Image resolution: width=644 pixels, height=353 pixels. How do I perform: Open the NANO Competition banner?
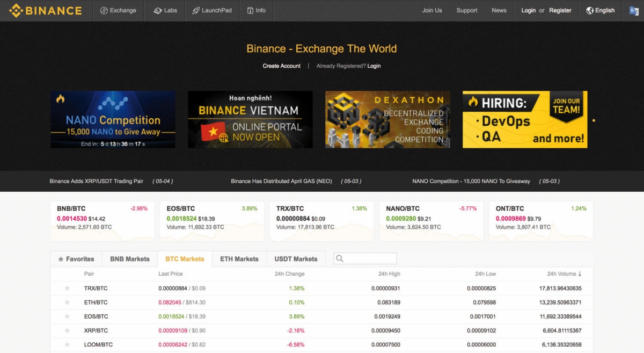pos(113,119)
